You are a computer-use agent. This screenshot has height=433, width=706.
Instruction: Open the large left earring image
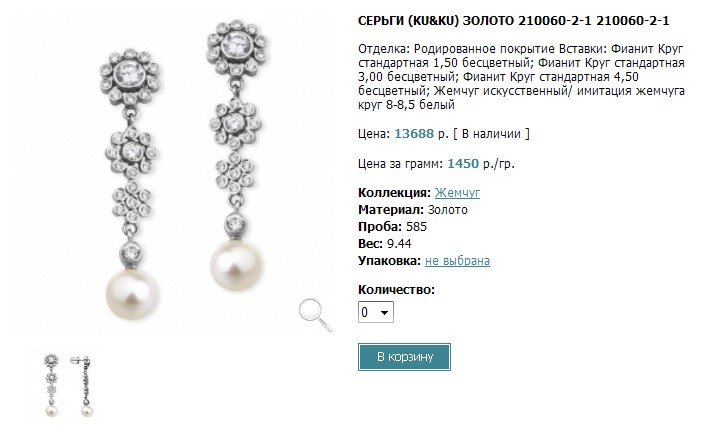click(131, 184)
